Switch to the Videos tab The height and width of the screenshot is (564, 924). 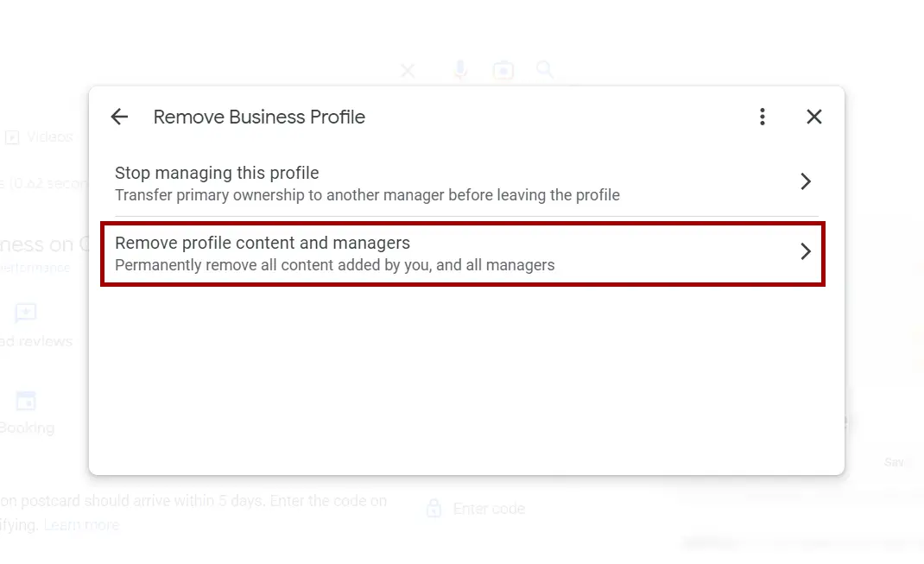40,137
